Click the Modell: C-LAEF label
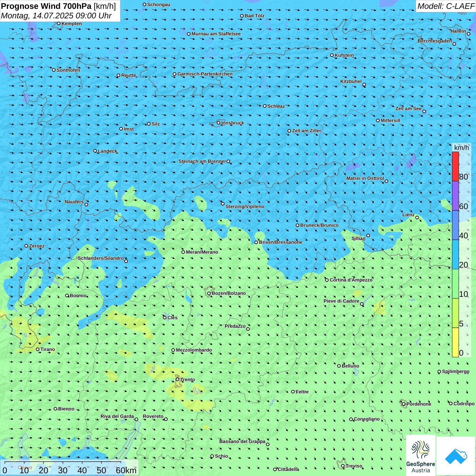The height and width of the screenshot is (476, 476). tap(446, 6)
